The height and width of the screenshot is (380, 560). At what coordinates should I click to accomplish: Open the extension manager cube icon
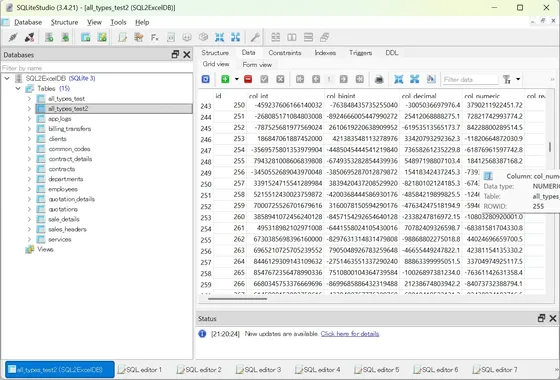click(203, 37)
